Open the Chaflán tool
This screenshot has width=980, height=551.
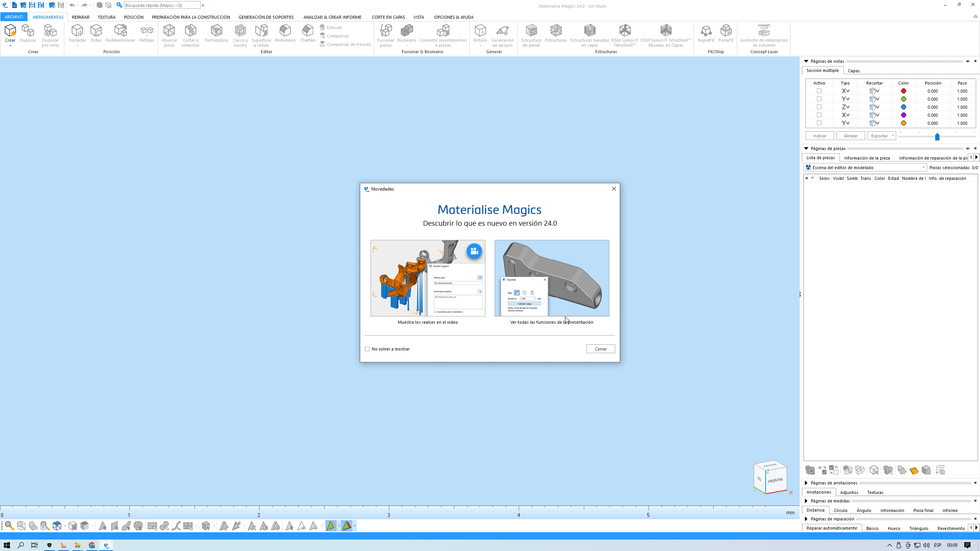tap(307, 31)
